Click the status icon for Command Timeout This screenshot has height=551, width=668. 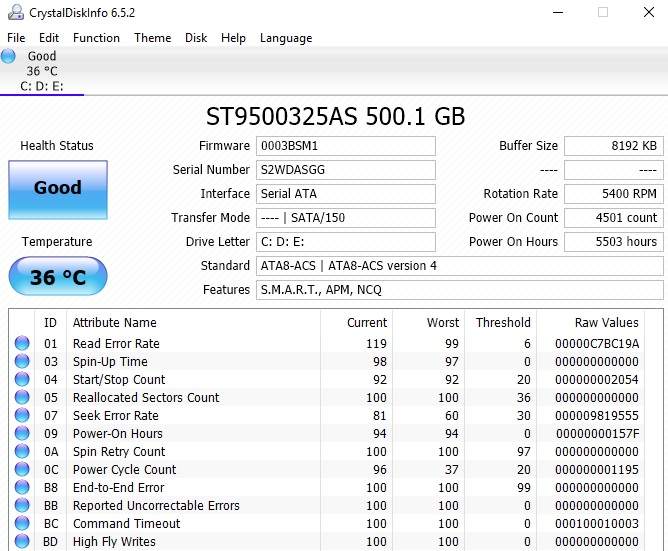(x=22, y=524)
